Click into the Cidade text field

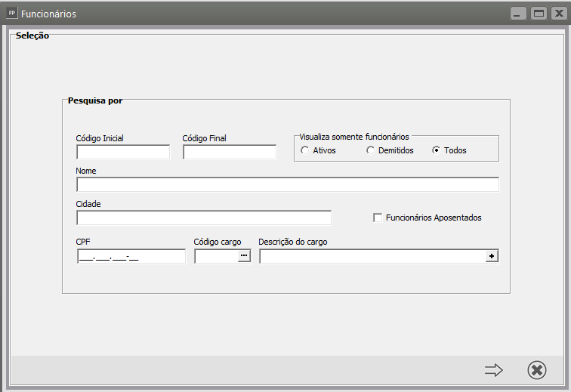[x=204, y=218]
